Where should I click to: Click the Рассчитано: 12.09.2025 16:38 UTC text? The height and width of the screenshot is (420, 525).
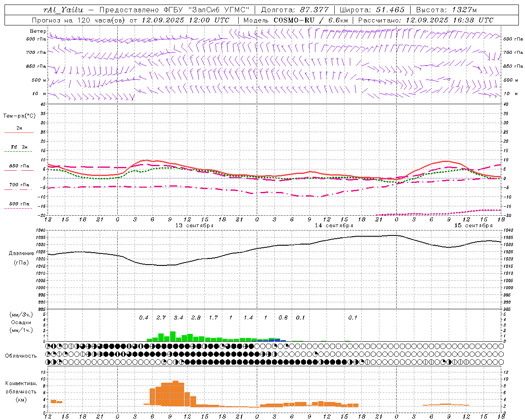pos(426,20)
